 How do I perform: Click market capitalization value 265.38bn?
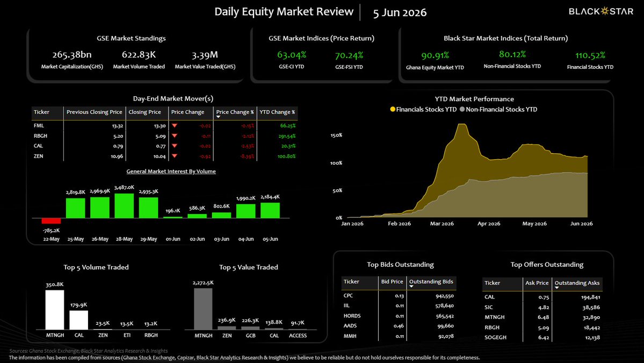coord(72,55)
